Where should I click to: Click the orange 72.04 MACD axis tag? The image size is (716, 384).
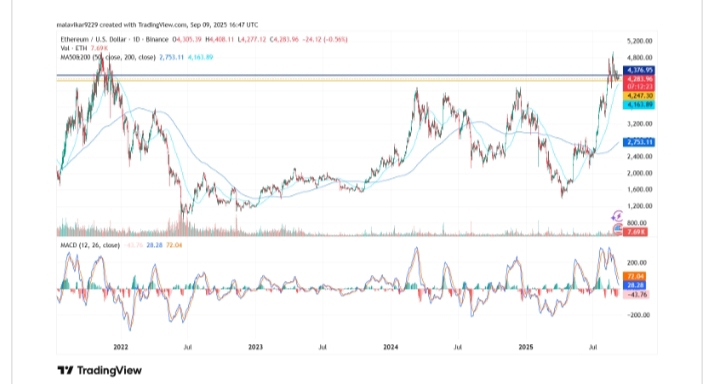pyautogui.click(x=635, y=276)
